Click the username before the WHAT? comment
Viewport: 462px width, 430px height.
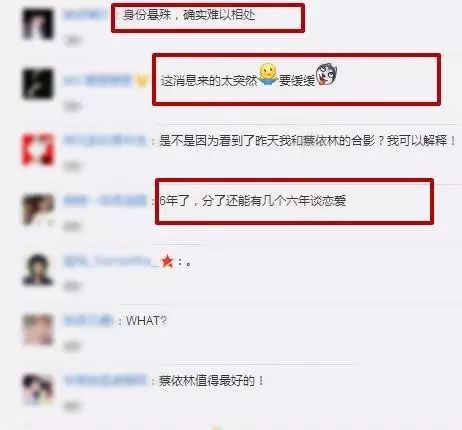88,321
